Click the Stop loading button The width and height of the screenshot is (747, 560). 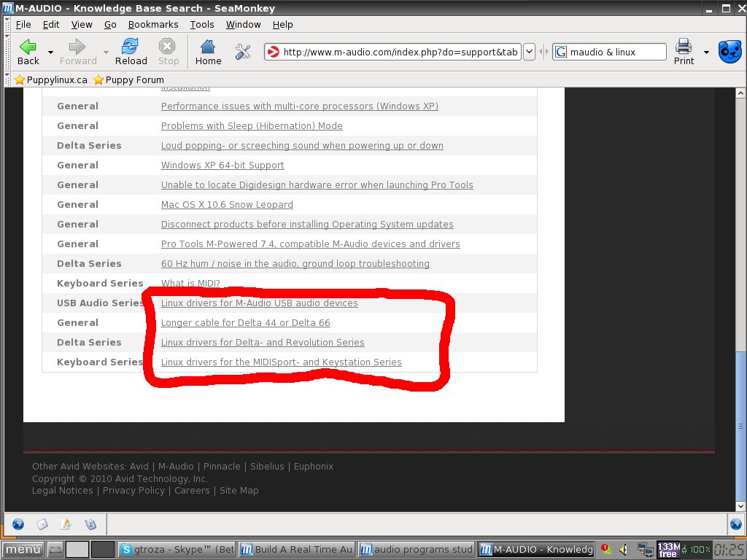coord(169,52)
